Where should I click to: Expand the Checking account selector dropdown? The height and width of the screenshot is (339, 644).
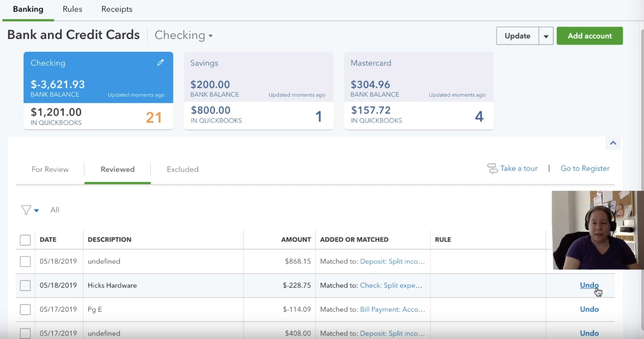pos(184,35)
